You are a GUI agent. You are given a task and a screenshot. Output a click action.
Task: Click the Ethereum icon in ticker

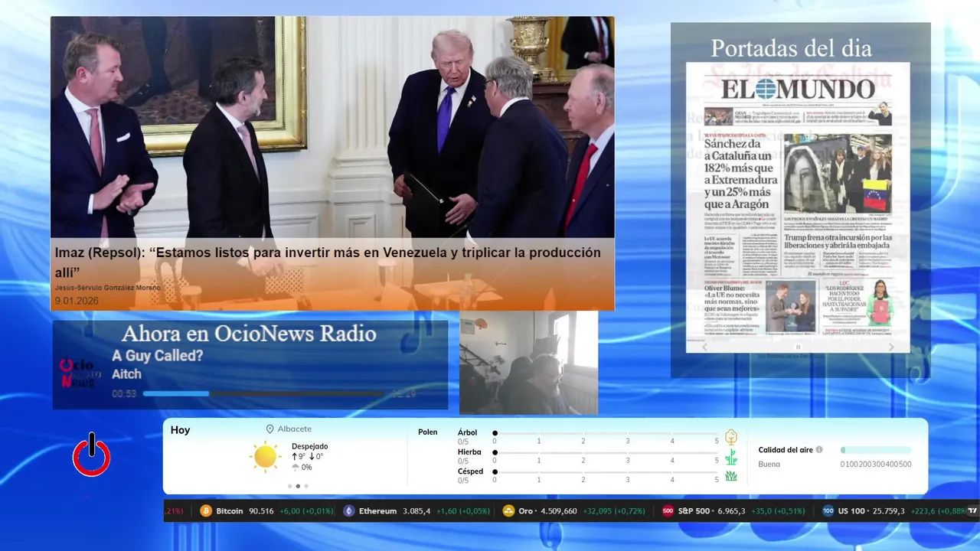[x=349, y=511]
